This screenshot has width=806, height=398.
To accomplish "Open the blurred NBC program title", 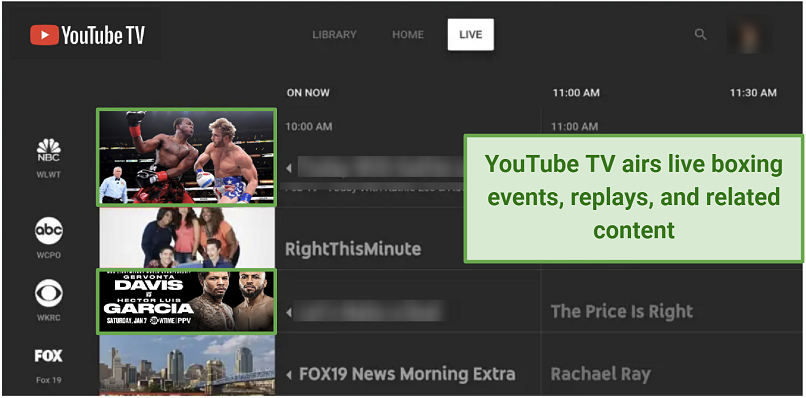I will pyautogui.click(x=380, y=168).
